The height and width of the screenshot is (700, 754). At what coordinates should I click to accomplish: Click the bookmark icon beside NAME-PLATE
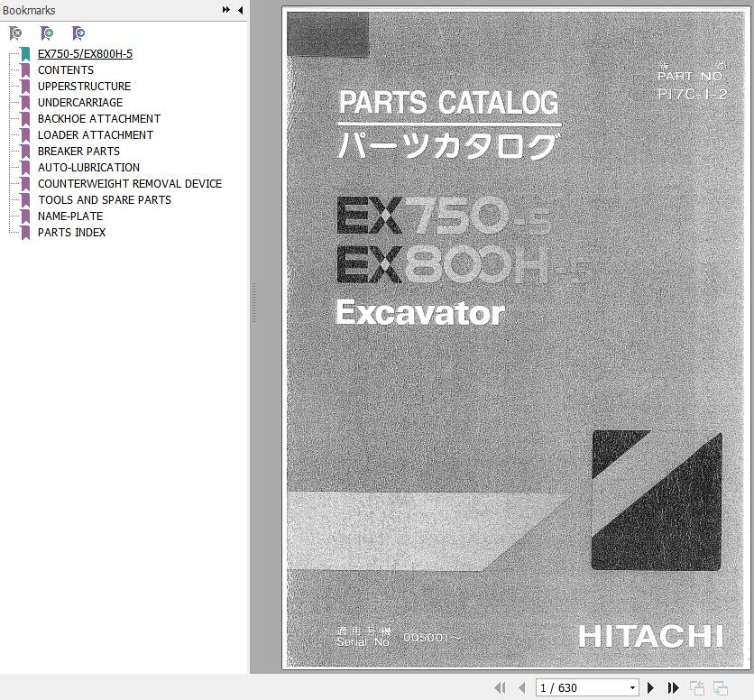(25, 216)
